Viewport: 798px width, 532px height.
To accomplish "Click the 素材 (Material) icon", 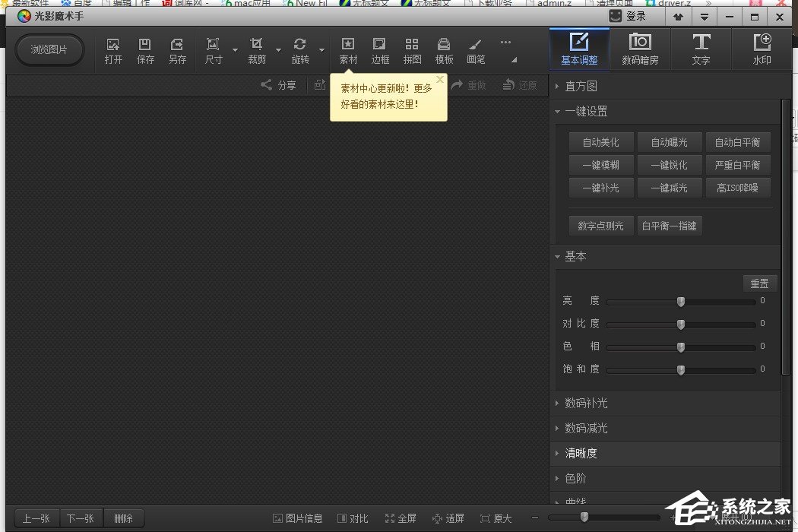I will pyautogui.click(x=348, y=50).
